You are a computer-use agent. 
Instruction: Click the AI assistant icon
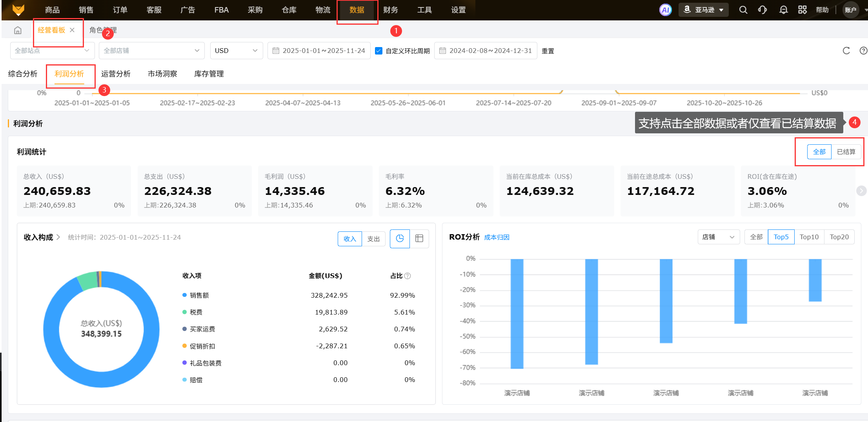tap(665, 10)
